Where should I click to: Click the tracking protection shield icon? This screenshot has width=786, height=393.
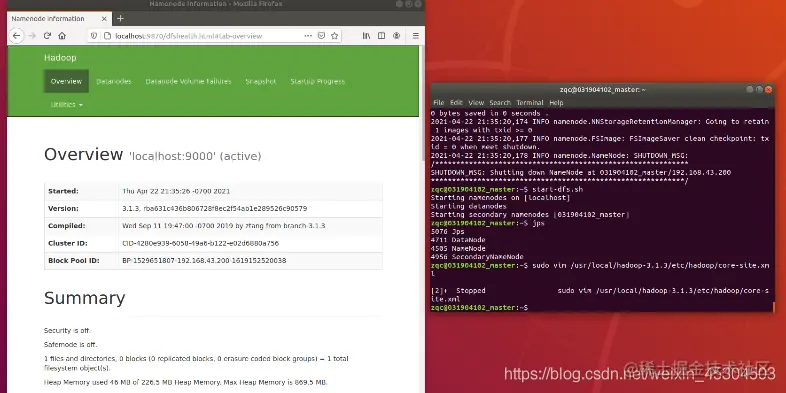coord(94,36)
